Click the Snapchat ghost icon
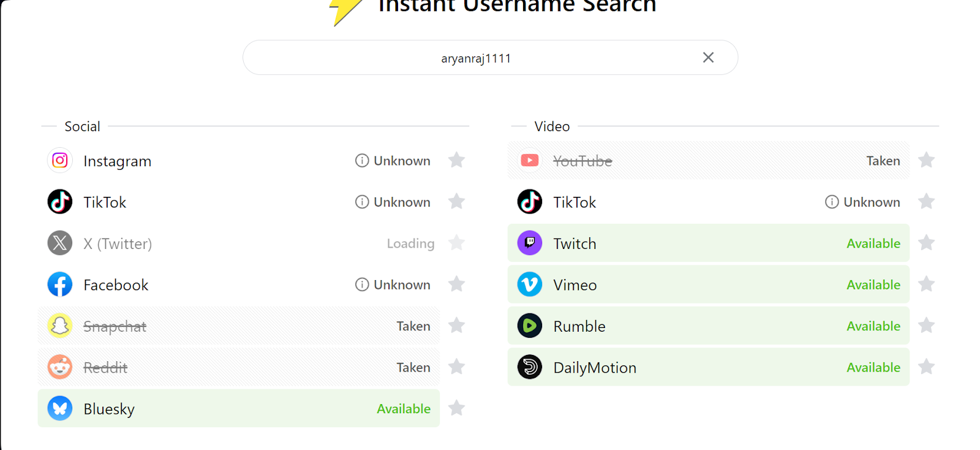This screenshot has width=980, height=450. [60, 326]
